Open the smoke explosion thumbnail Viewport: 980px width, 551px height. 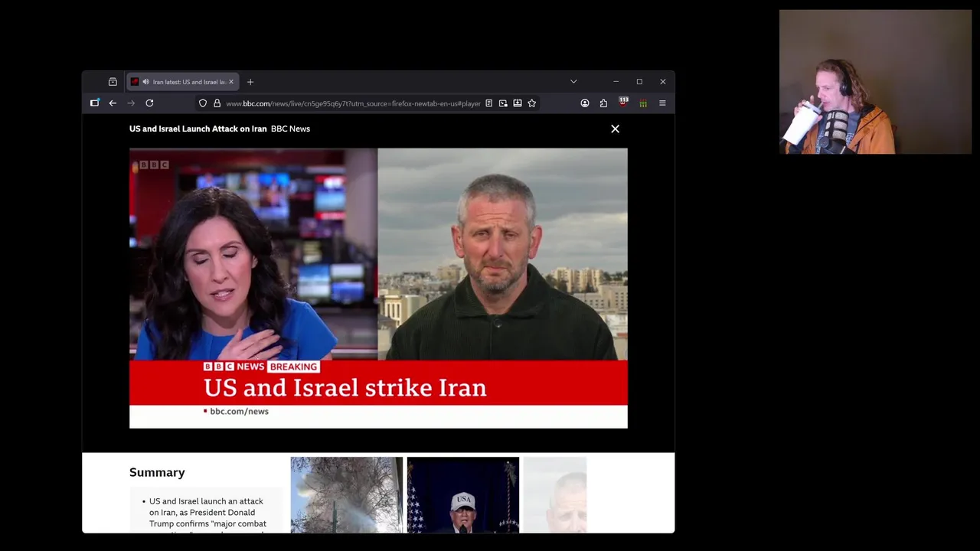pyautogui.click(x=346, y=495)
